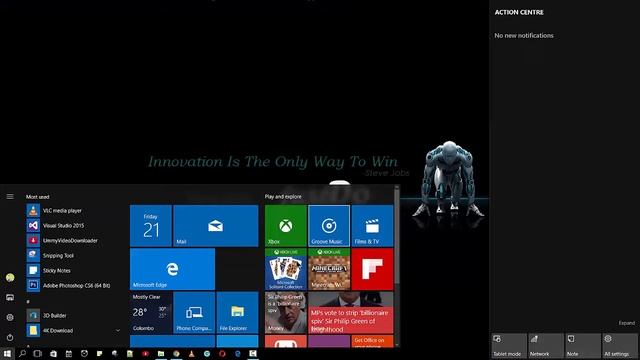640x360 pixels.
Task: Open the Groove Music tile
Action: click(x=329, y=226)
